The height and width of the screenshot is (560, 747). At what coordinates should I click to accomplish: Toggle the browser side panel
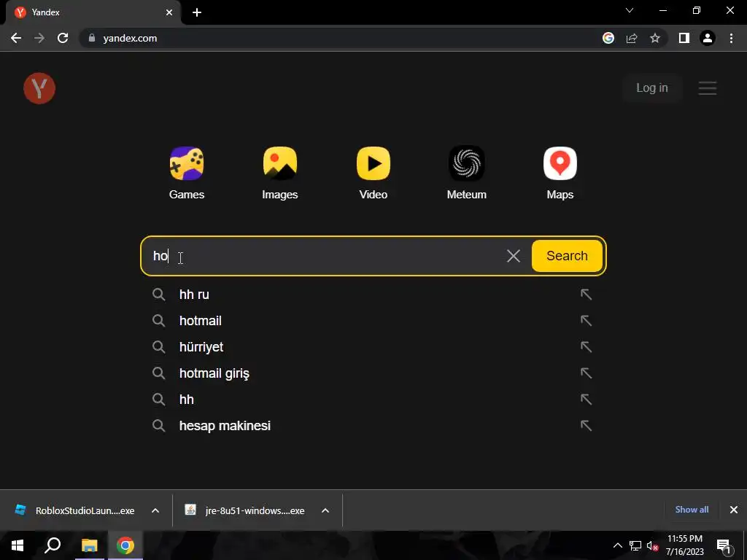(684, 38)
